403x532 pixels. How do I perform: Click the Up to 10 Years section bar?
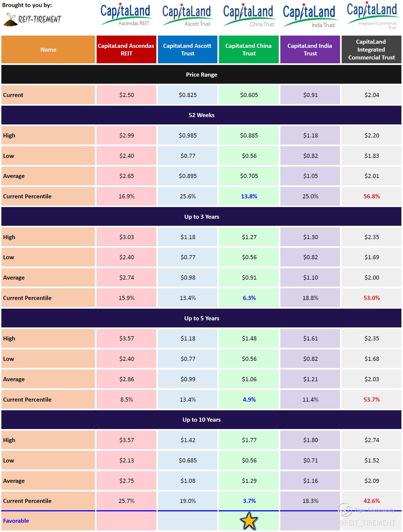pyautogui.click(x=201, y=420)
